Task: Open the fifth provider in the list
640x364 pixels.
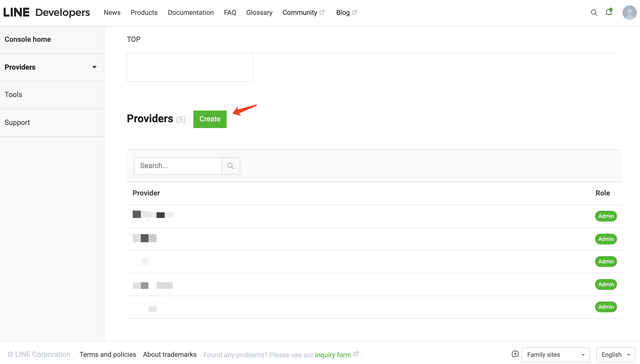Action: click(x=149, y=307)
